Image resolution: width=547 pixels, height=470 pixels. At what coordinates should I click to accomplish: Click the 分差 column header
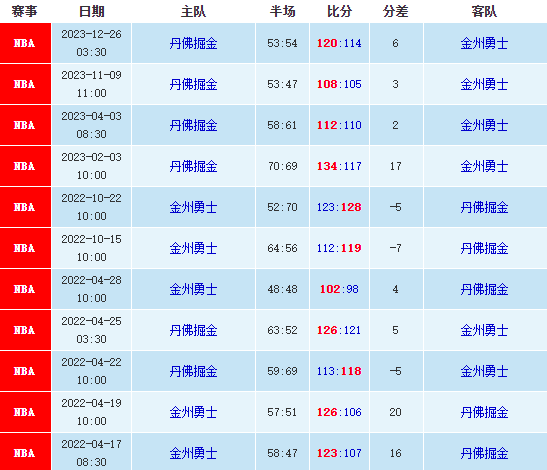pyautogui.click(x=395, y=12)
